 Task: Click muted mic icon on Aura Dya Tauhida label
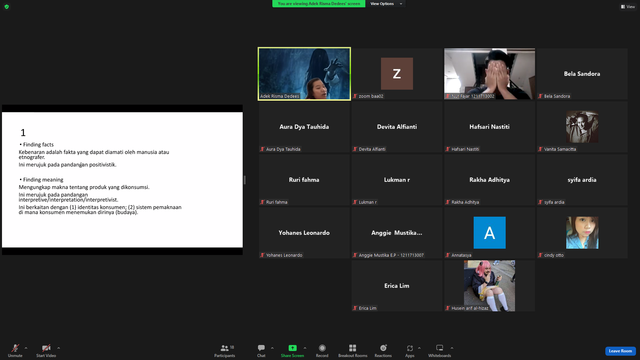262,149
